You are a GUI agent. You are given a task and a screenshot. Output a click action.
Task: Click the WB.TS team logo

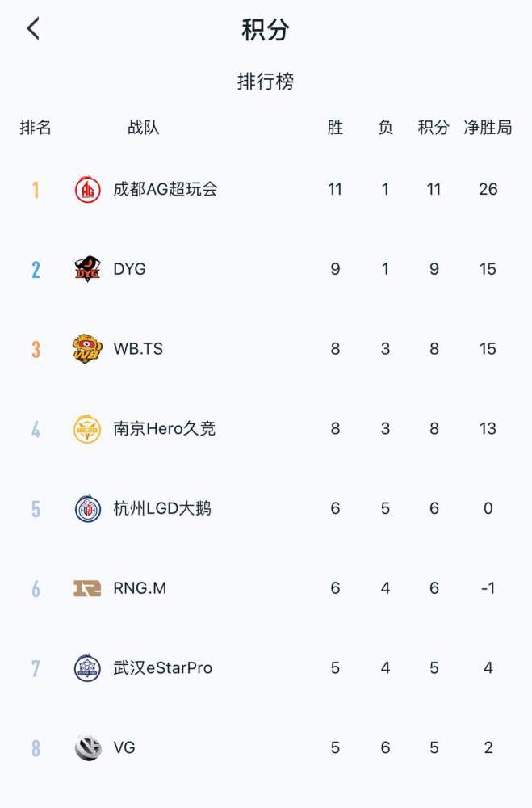tap(88, 348)
